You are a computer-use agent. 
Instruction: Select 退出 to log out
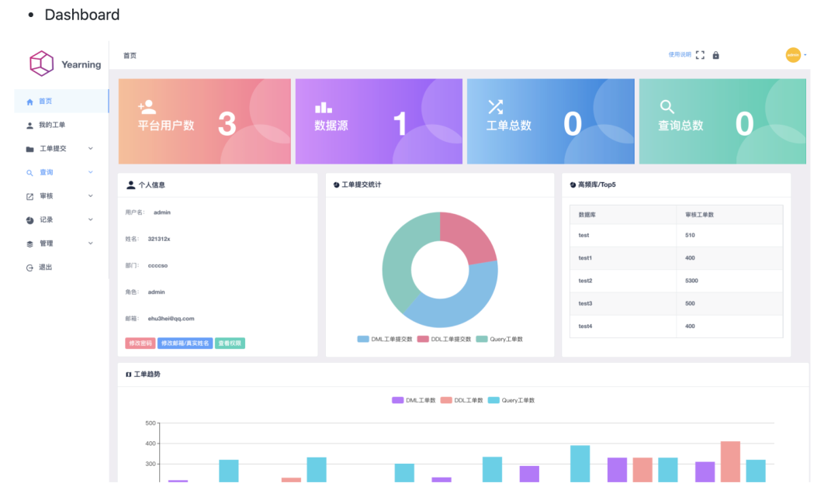[46, 268]
